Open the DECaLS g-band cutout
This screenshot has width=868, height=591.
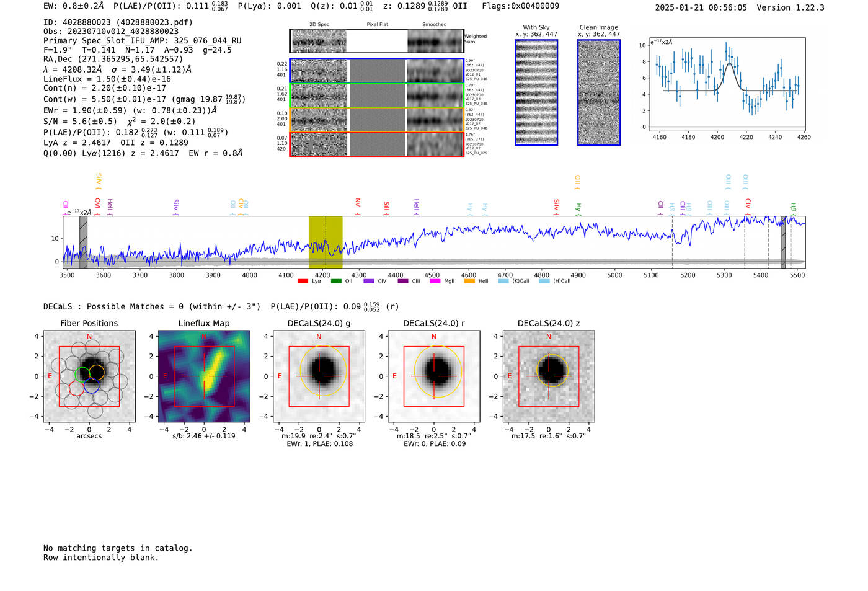tap(319, 376)
